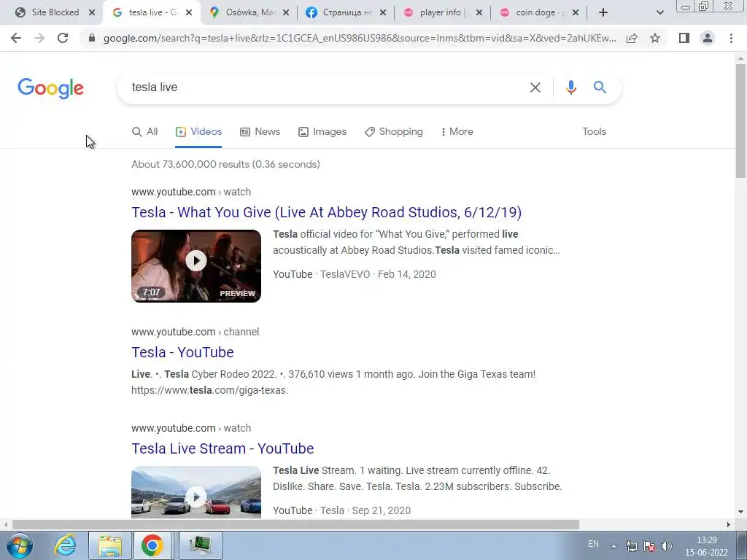This screenshot has width=747, height=560.
Task: Open Chrome's three-dot menu
Action: (731, 38)
